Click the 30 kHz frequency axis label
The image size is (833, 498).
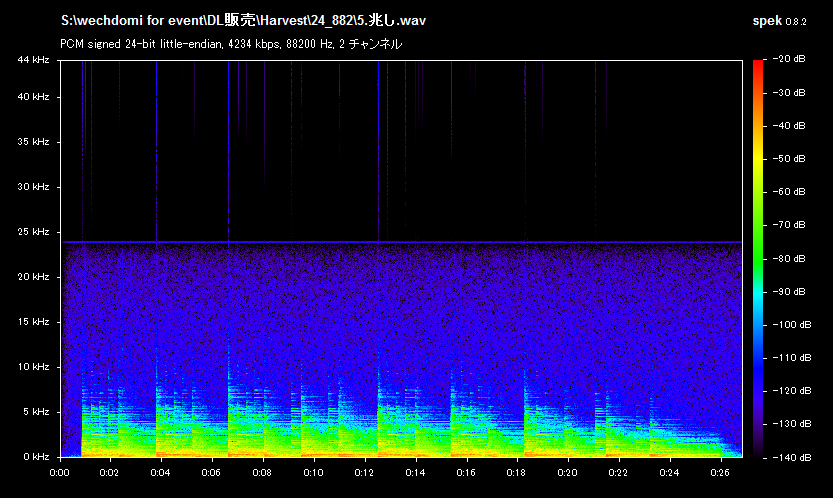(33, 187)
